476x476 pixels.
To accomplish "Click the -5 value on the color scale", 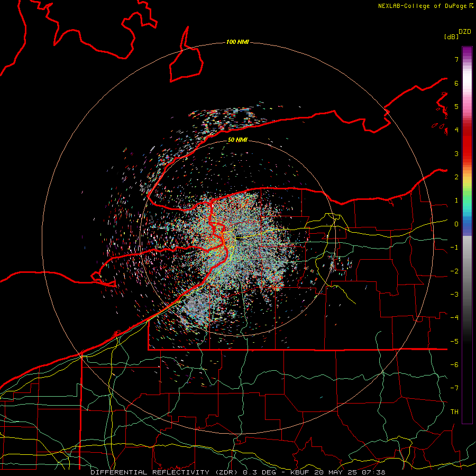I will pos(454,342).
